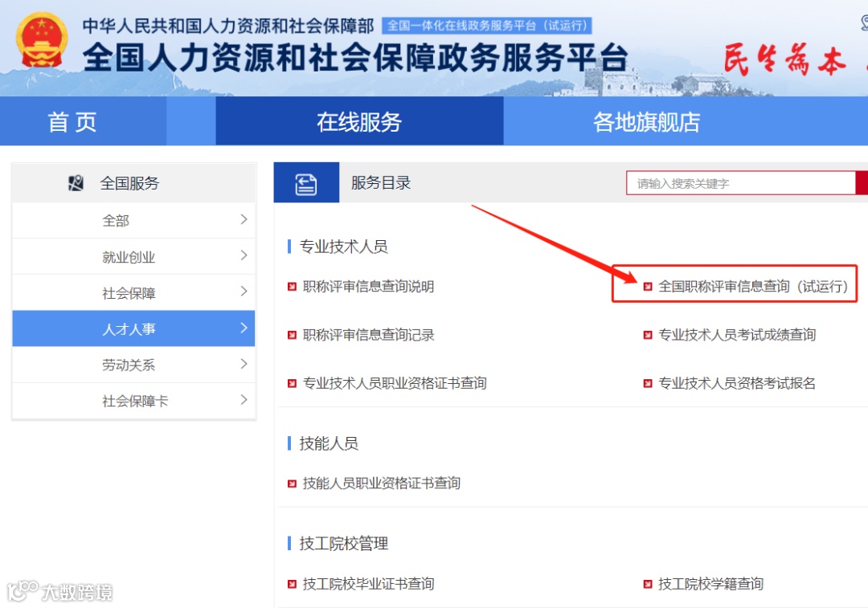Click the 全国服务 sidebar header
This screenshot has width=868, height=608.
point(133,183)
